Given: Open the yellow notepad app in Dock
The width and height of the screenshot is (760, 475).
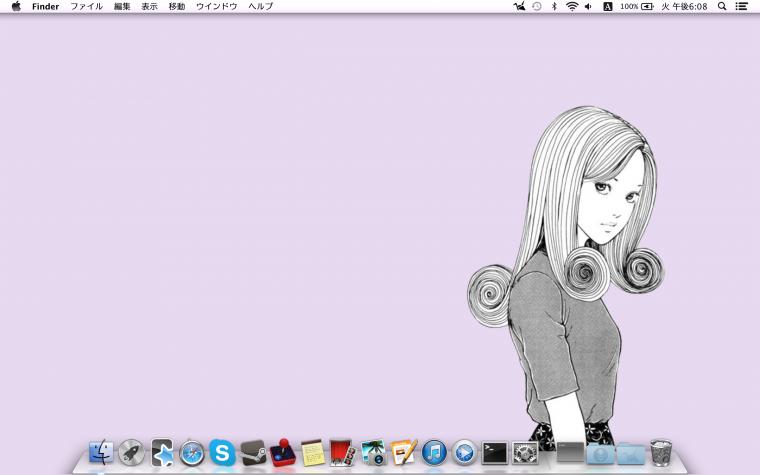Looking at the screenshot, I should (313, 453).
